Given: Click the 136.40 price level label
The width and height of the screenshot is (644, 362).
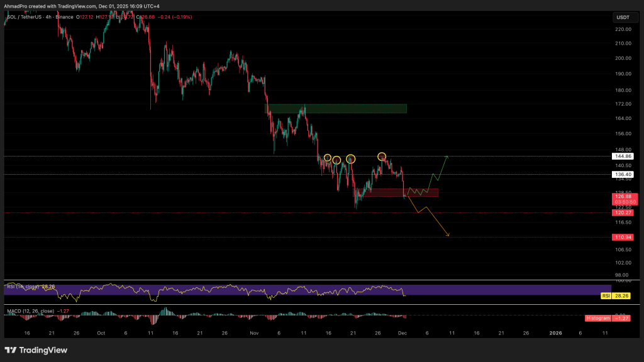Looking at the screenshot, I should (624, 174).
